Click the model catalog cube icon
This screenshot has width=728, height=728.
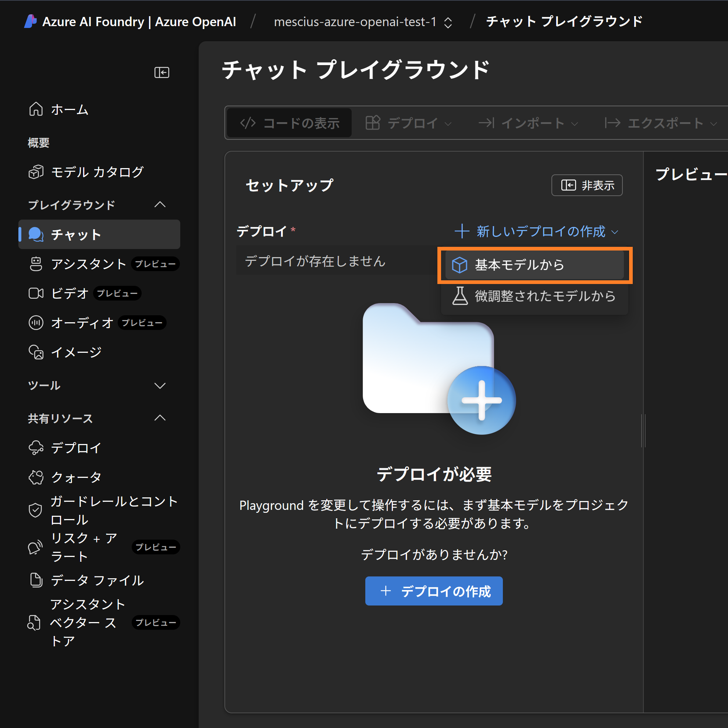click(36, 172)
